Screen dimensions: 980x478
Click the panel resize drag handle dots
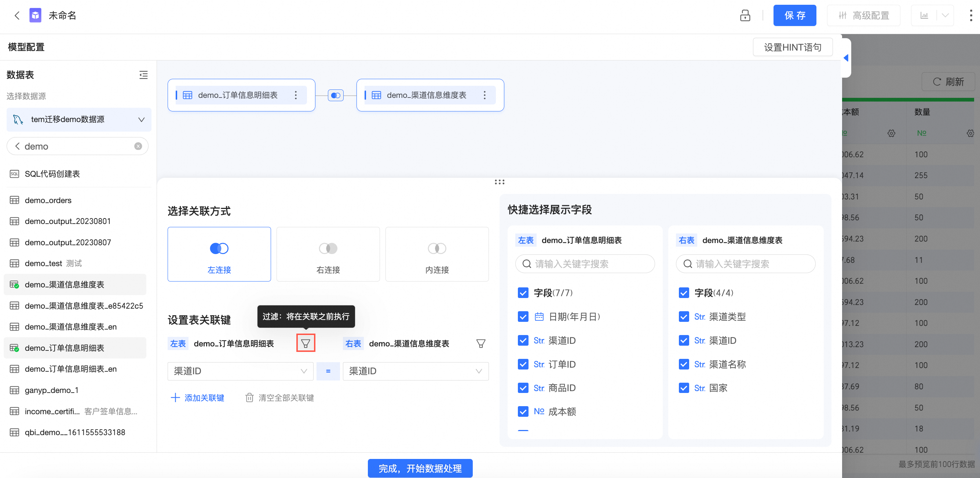tap(499, 182)
